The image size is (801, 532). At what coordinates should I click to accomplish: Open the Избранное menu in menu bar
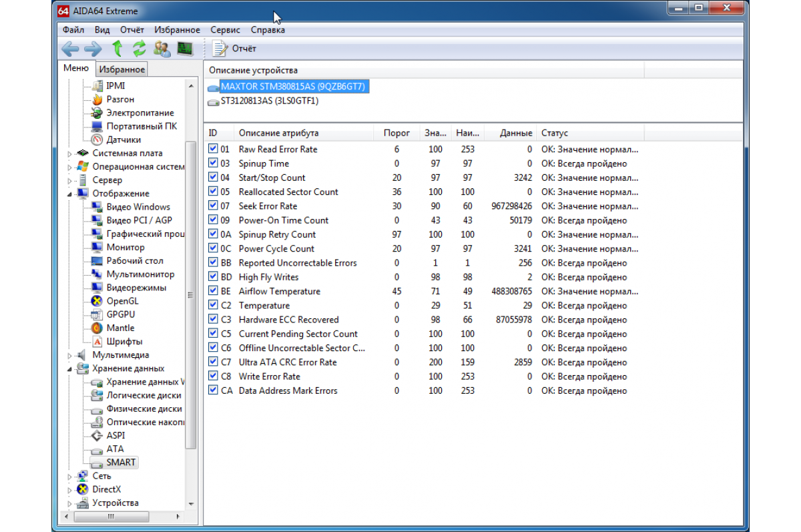[177, 29]
